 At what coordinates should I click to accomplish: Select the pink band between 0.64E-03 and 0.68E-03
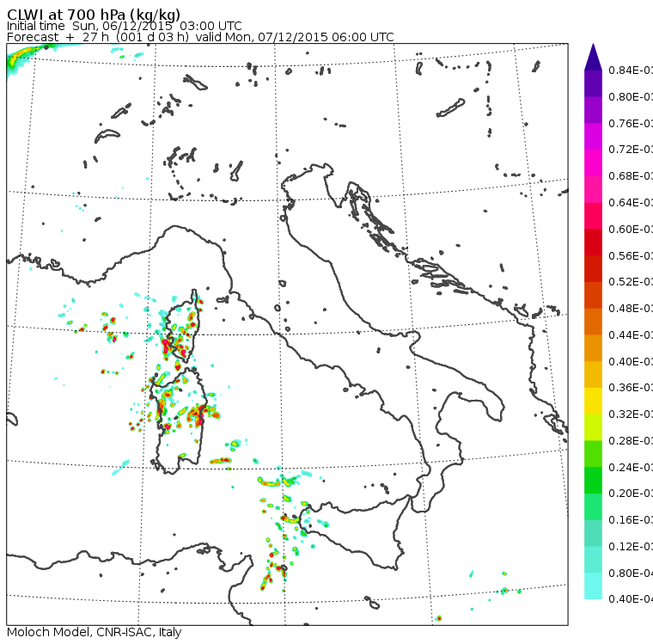[593, 189]
